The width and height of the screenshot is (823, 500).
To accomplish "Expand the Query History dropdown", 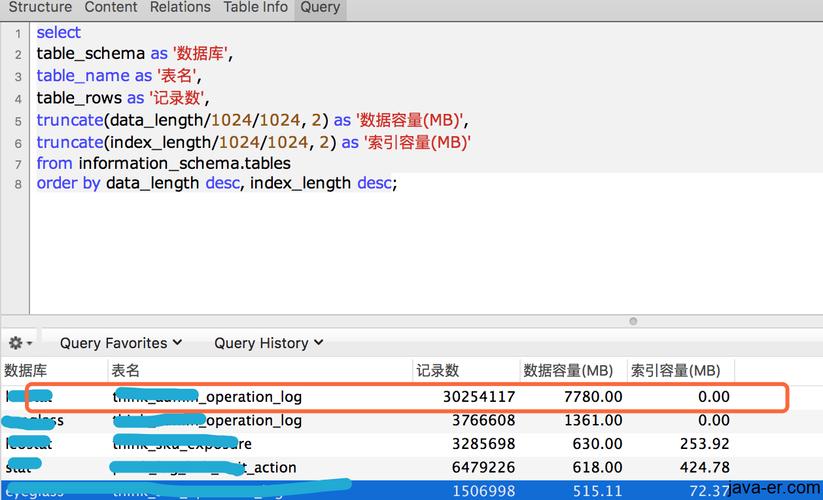I will point(269,343).
